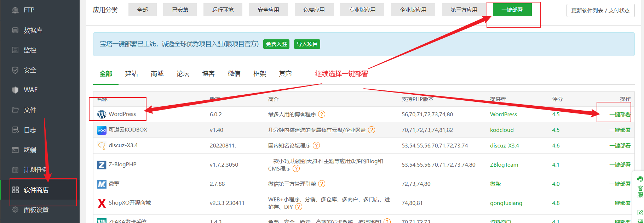Click 一键部署 for WordPress row

point(620,115)
